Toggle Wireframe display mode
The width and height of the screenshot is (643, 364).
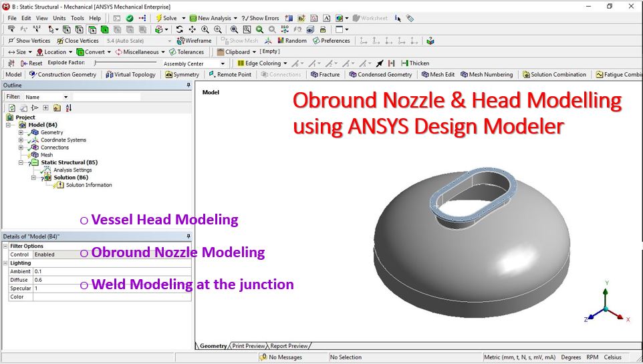point(194,41)
